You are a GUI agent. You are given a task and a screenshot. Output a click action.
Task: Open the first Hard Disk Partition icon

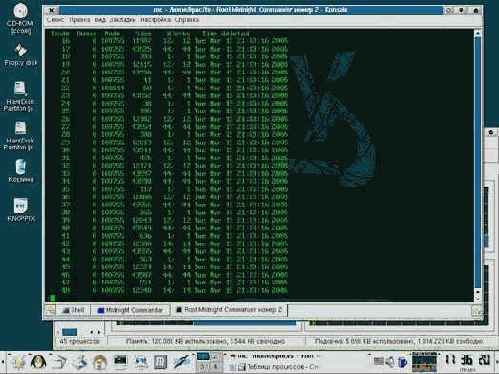coord(19,97)
